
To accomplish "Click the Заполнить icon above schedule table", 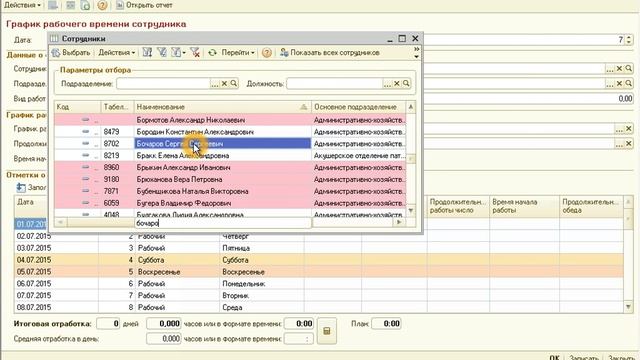I will point(21,187).
